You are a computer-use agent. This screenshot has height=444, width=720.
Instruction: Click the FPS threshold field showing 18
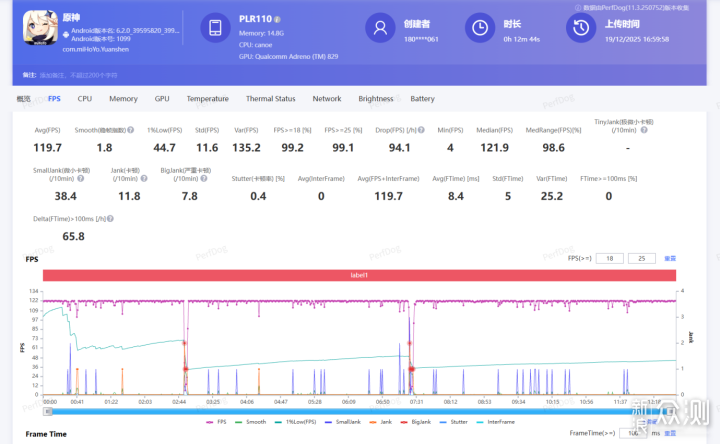(x=609, y=258)
